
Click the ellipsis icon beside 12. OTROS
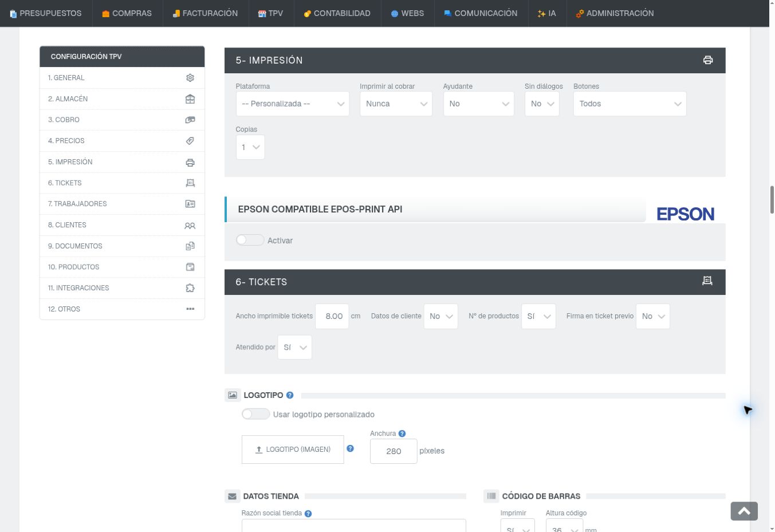190,309
